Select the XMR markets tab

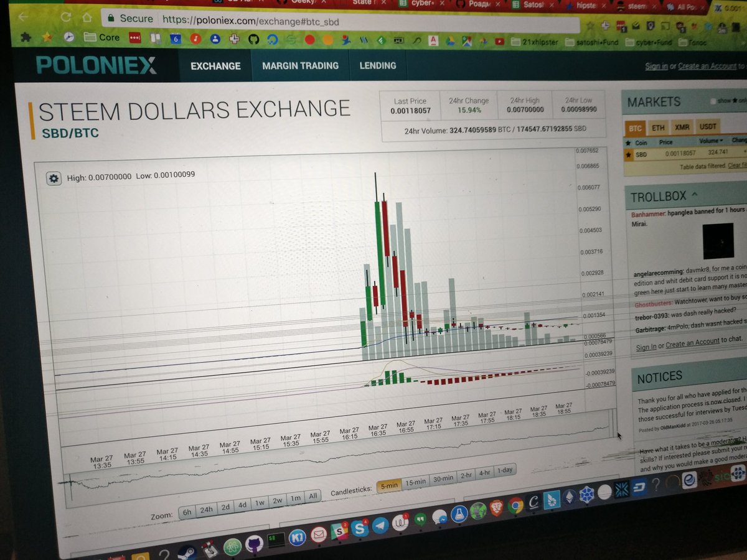pos(681,127)
